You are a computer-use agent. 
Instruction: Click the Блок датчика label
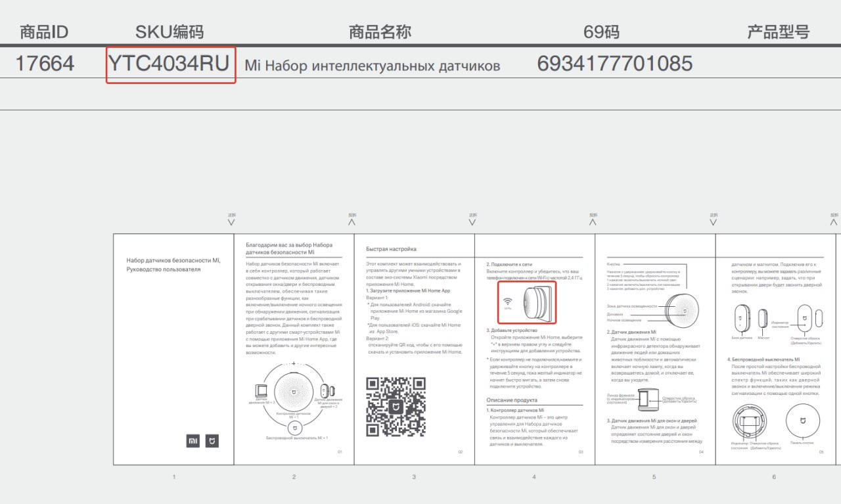point(741,337)
